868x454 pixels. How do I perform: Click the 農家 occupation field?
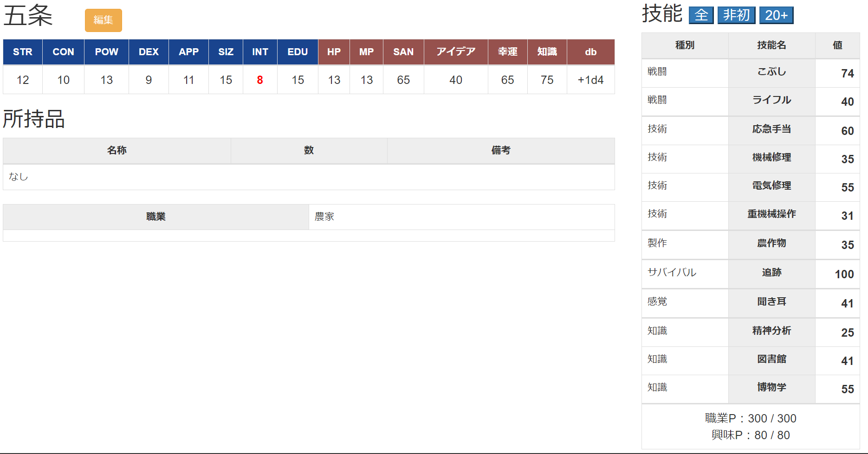461,217
